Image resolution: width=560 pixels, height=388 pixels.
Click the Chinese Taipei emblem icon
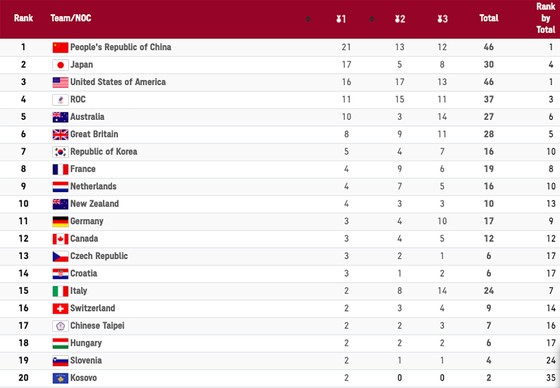tap(60, 326)
